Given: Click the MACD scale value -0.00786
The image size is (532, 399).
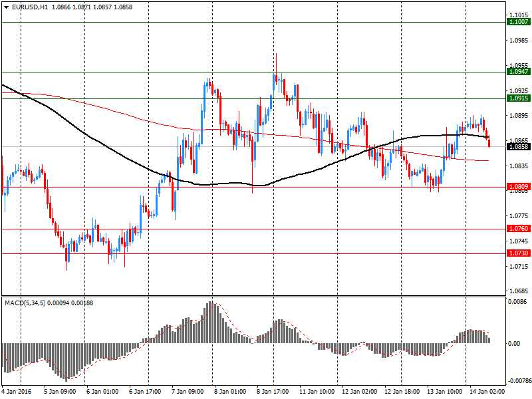Looking at the screenshot, I should point(519,381).
